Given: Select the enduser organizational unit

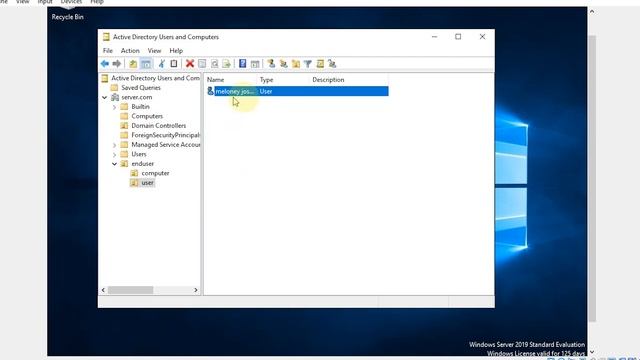Looking at the screenshot, I should point(142,164).
